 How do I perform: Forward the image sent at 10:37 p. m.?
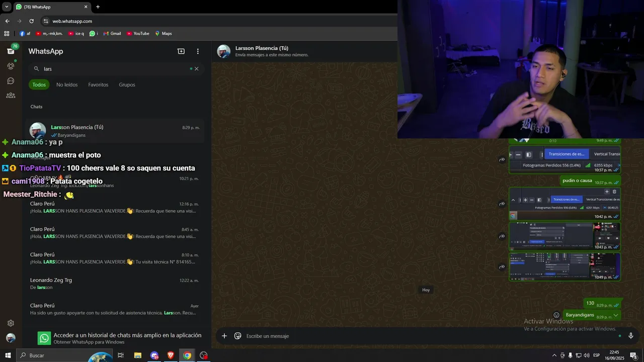tap(502, 160)
